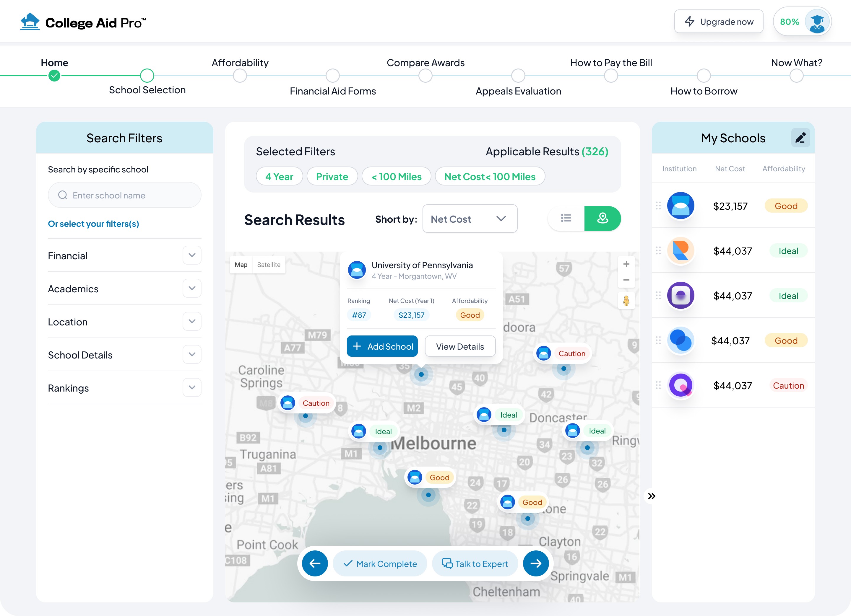The width and height of the screenshot is (851, 616).
Task: Click the Good pin near Clayton
Action: pos(523,502)
